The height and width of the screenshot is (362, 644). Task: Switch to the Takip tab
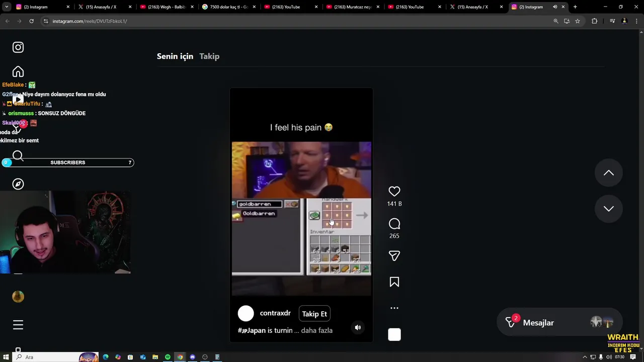209,56
